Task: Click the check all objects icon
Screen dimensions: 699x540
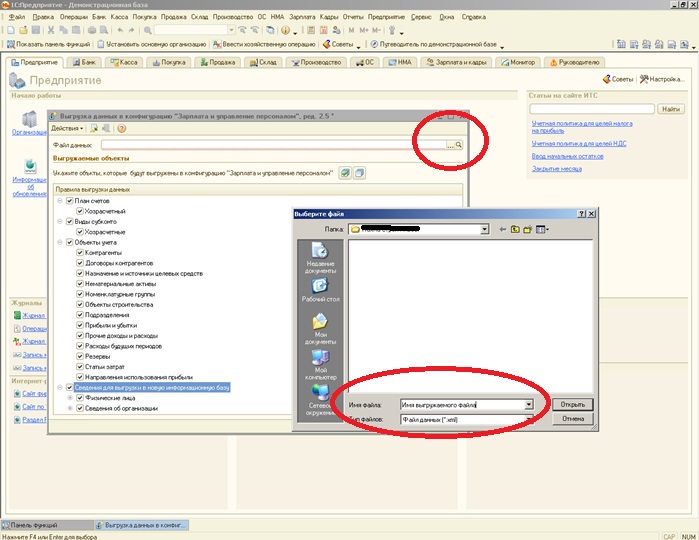Action: point(345,173)
